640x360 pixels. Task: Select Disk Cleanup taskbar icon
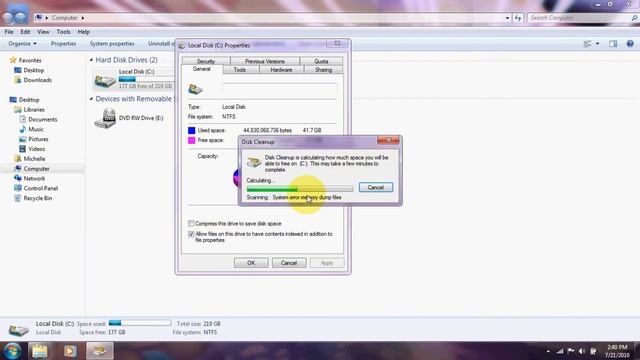100,351
